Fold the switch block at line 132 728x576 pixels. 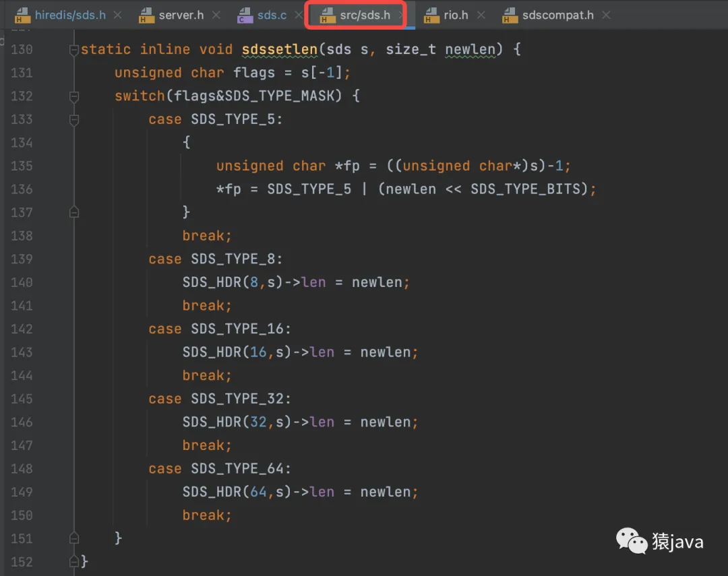pyautogui.click(x=74, y=96)
